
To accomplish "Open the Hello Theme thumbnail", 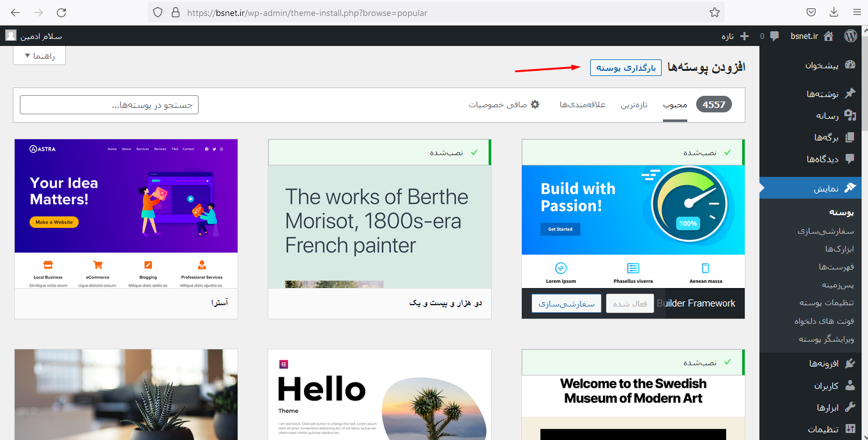I will (380, 395).
